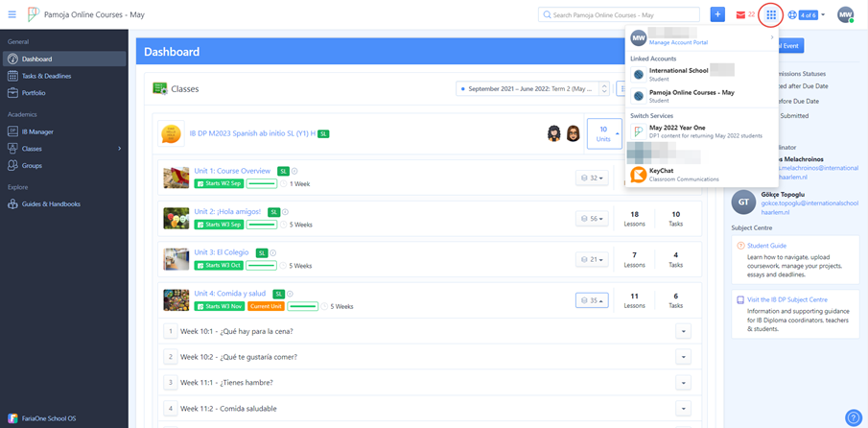The width and height of the screenshot is (868, 428).
Task: Click the info icon next to Unit 2 SL
Action: (286, 212)
